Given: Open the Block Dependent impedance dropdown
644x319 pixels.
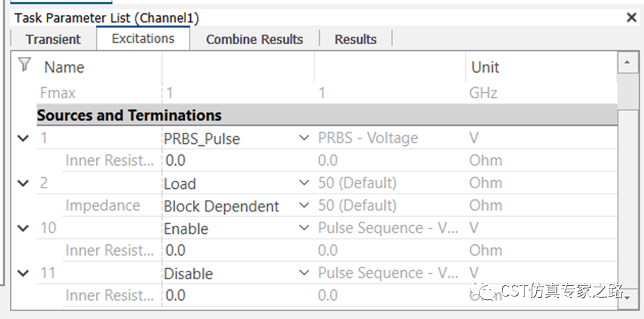Looking at the screenshot, I should pos(304,205).
